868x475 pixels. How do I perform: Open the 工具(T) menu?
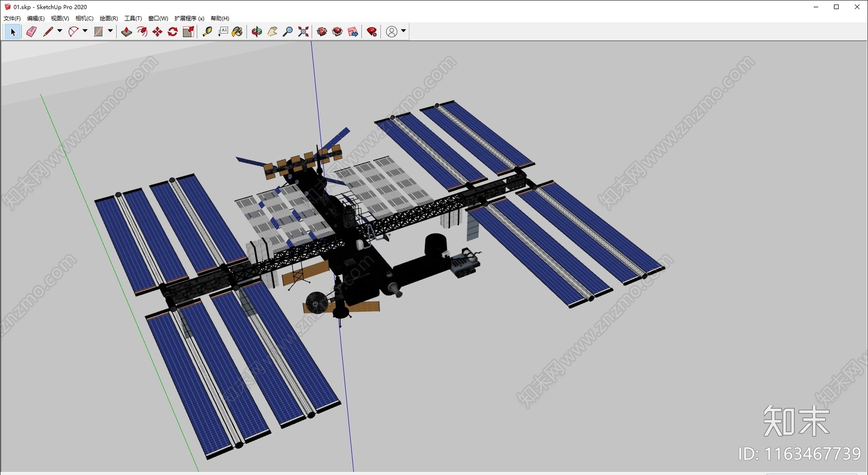(x=133, y=18)
